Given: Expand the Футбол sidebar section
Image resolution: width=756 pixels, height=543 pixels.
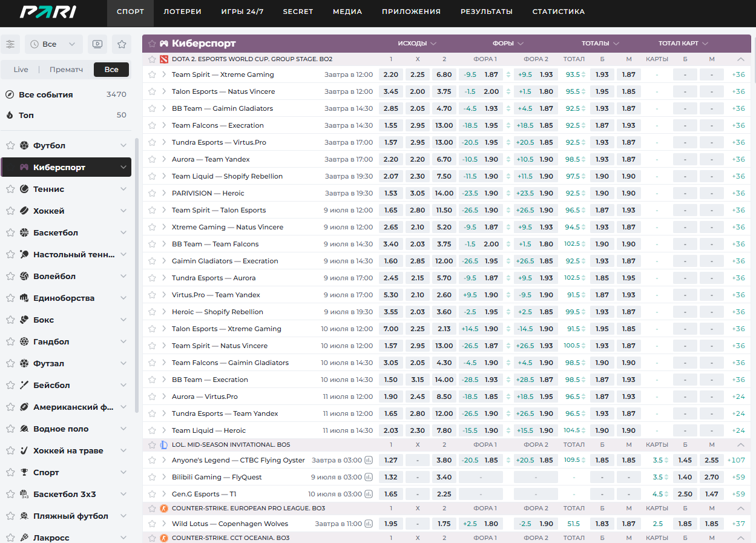Looking at the screenshot, I should 123,146.
